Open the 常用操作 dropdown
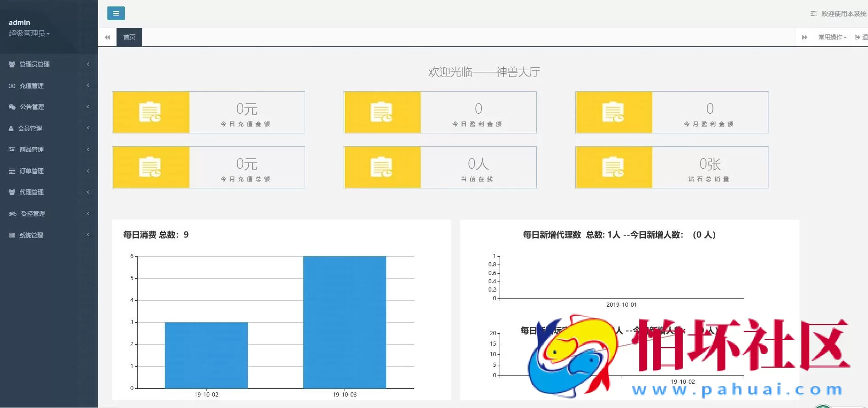Viewport: 868px width, 408px height. (x=832, y=37)
